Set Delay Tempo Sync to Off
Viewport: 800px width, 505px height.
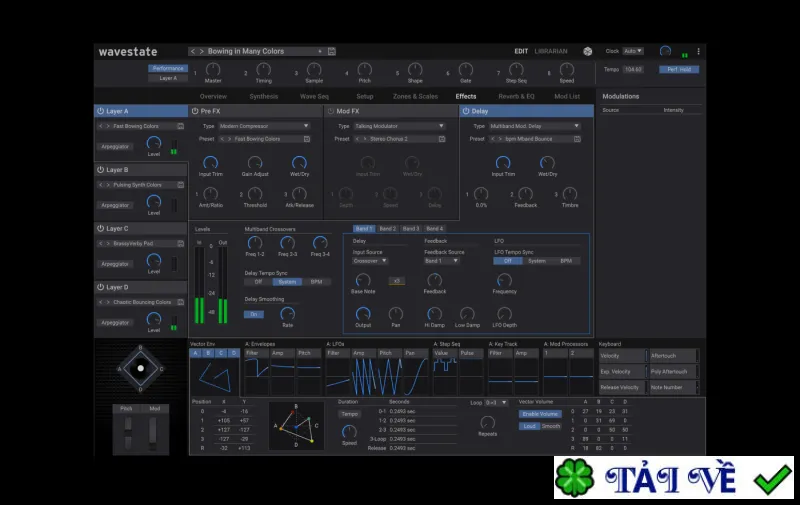(258, 282)
